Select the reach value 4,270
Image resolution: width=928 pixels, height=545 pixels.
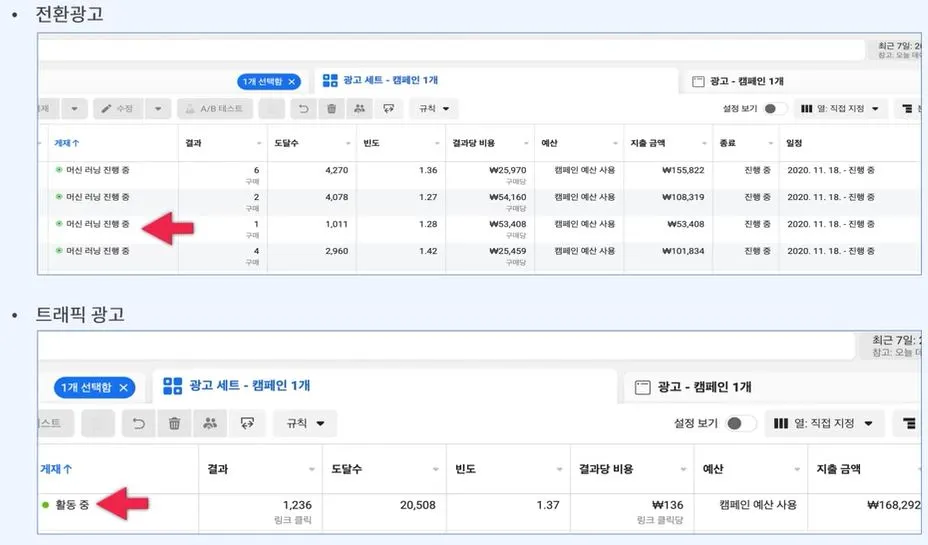click(x=336, y=170)
